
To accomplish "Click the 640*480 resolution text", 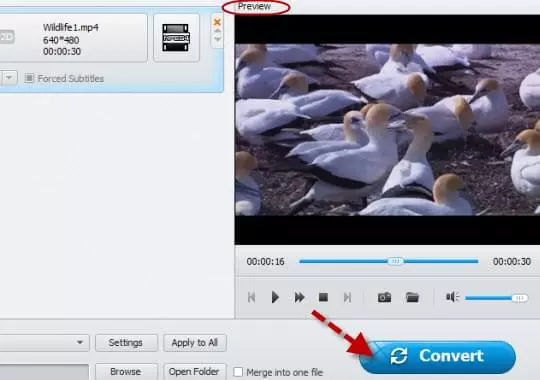I will (61, 40).
